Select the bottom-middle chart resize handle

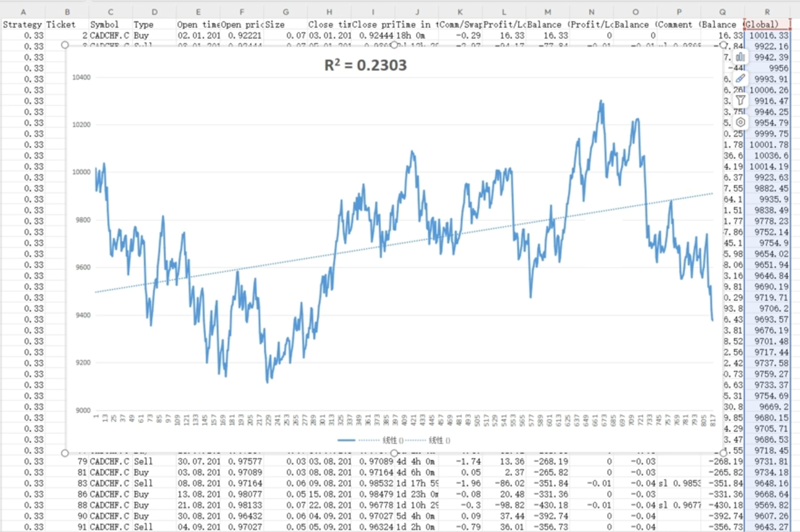394,452
